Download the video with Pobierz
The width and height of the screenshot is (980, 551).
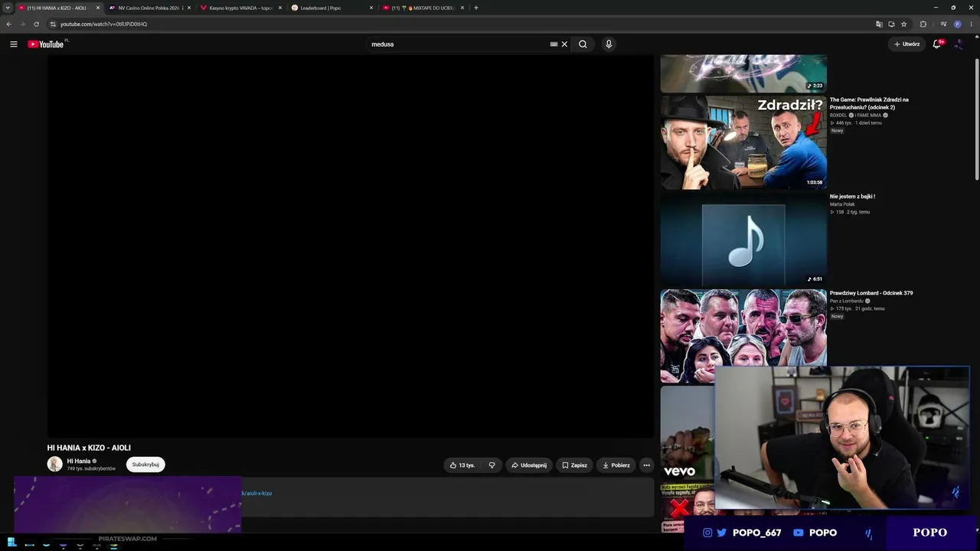tap(616, 465)
